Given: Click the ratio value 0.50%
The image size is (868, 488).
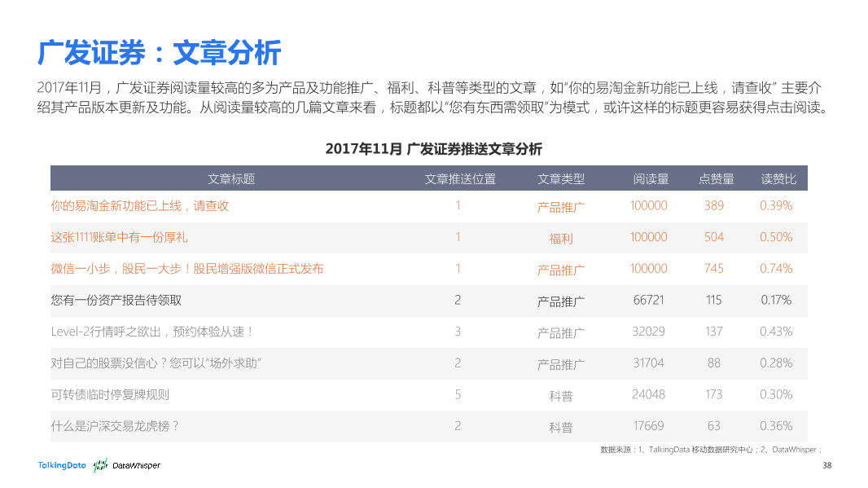Looking at the screenshot, I should pos(776,237).
